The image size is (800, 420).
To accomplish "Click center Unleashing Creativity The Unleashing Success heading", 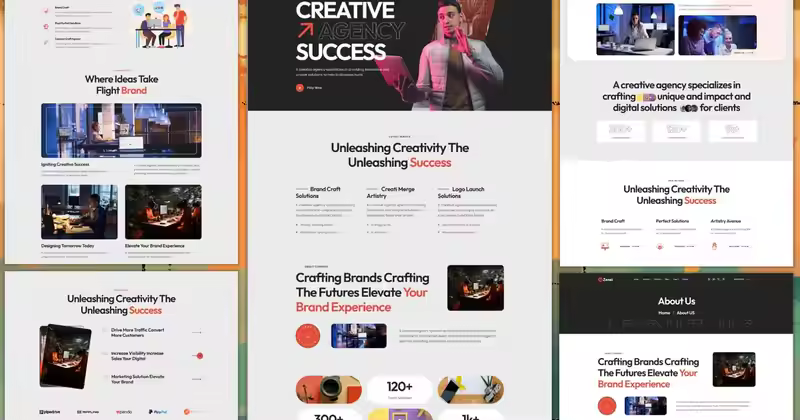I will [x=399, y=155].
